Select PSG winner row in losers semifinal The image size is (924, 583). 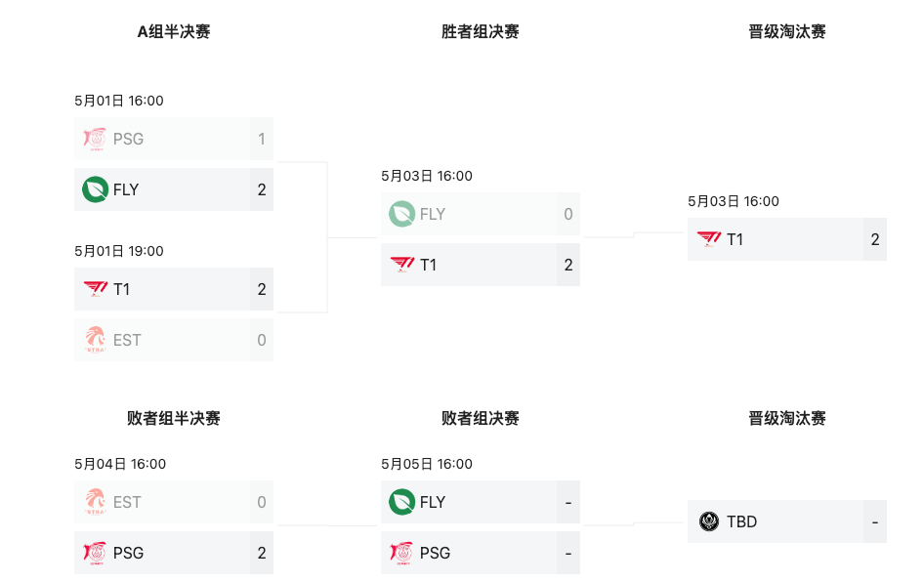[x=174, y=553]
